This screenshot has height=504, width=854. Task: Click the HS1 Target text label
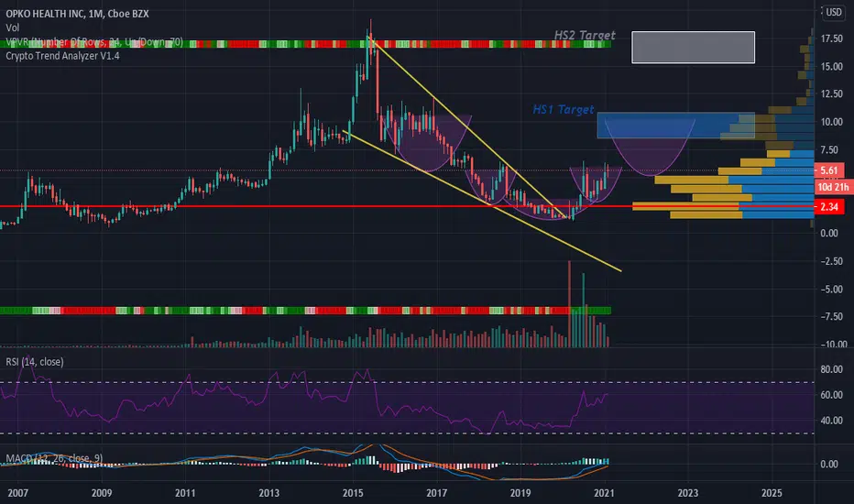click(x=564, y=110)
